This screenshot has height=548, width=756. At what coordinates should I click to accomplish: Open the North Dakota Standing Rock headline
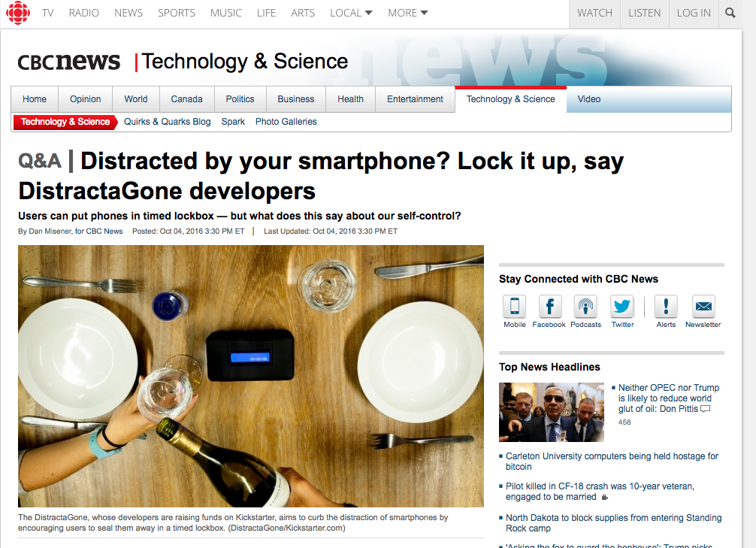(613, 523)
